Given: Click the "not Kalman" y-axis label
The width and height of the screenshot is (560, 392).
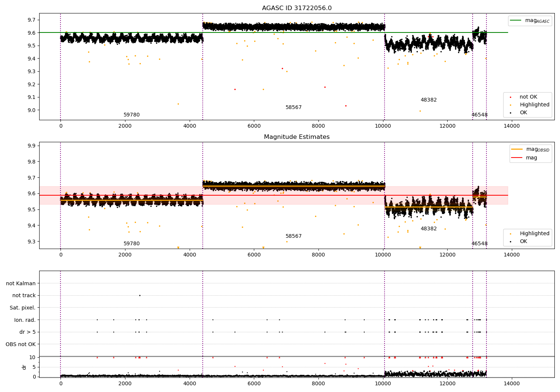Looking at the screenshot, I should tap(21, 284).
